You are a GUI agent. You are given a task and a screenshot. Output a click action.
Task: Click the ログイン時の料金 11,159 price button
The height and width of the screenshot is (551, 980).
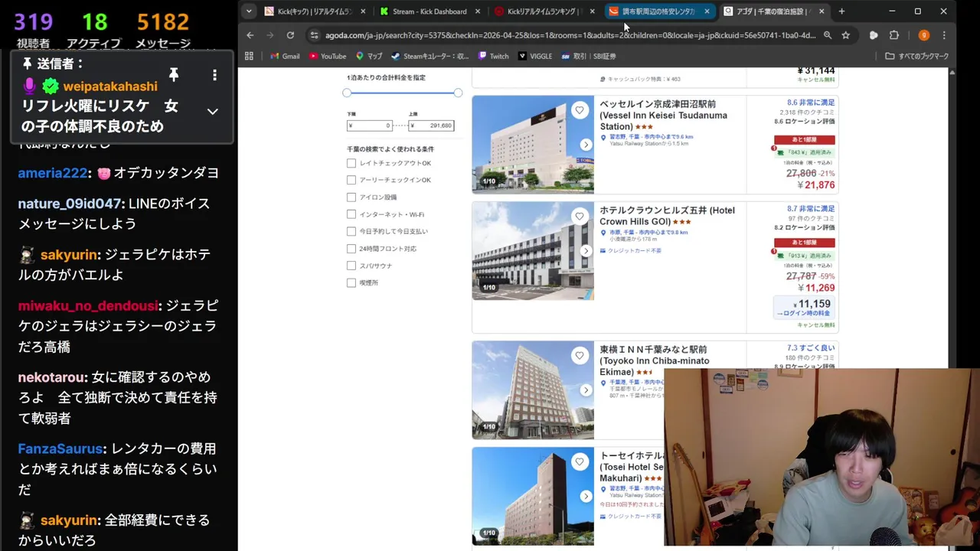coord(803,308)
